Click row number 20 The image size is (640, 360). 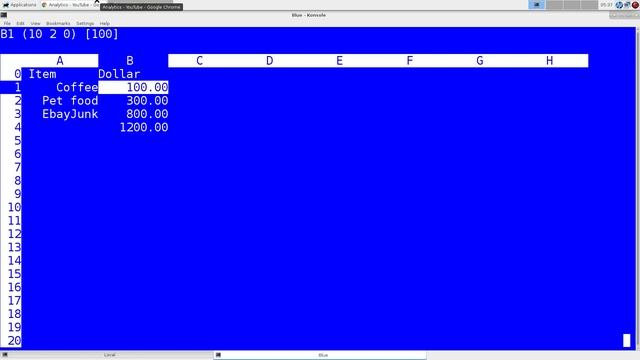pyautogui.click(x=14, y=340)
